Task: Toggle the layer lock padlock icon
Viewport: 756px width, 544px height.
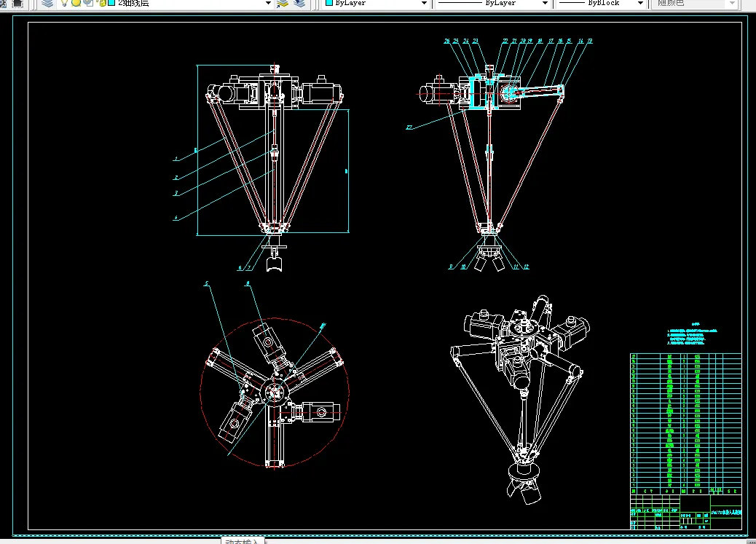Action: (x=102, y=4)
